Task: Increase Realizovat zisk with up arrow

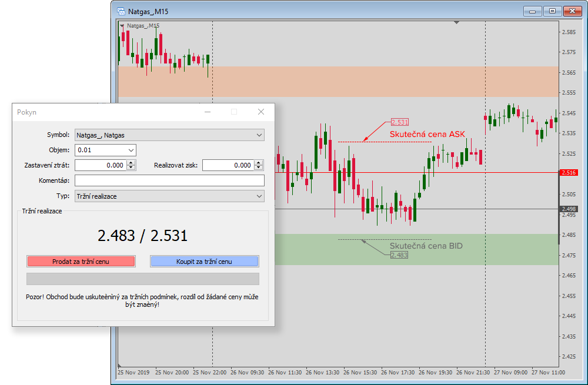Action: point(258,162)
